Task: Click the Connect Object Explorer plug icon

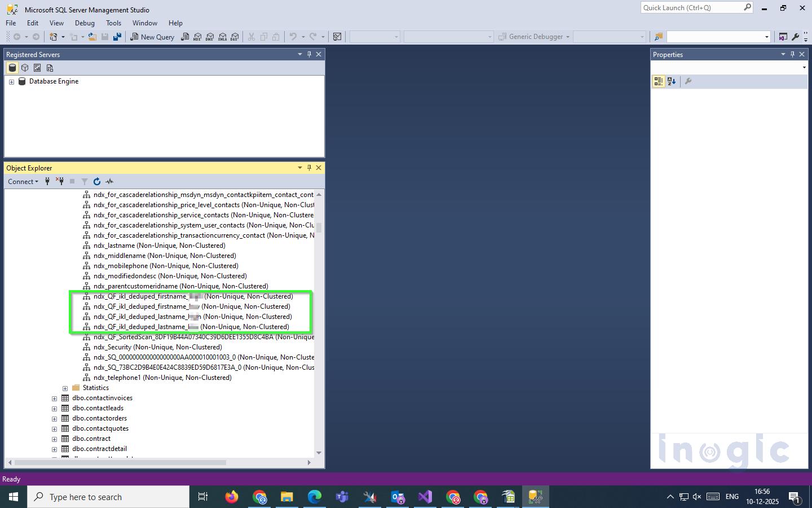Action: pos(47,181)
